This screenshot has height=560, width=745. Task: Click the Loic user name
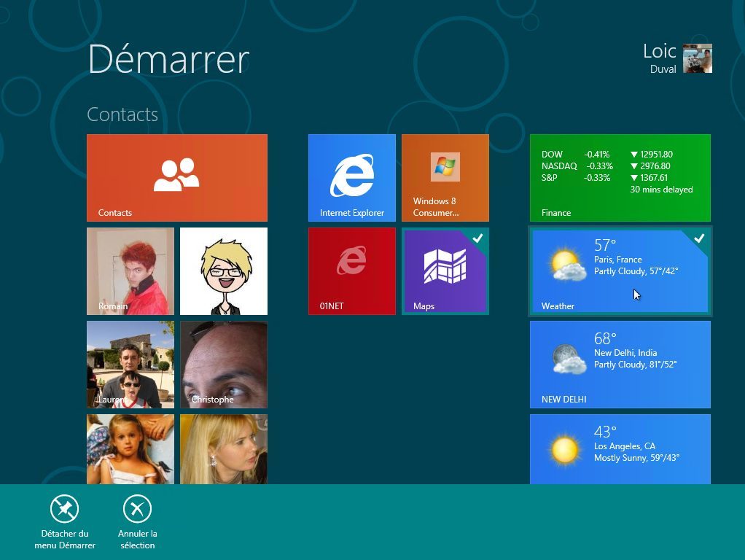(x=659, y=51)
